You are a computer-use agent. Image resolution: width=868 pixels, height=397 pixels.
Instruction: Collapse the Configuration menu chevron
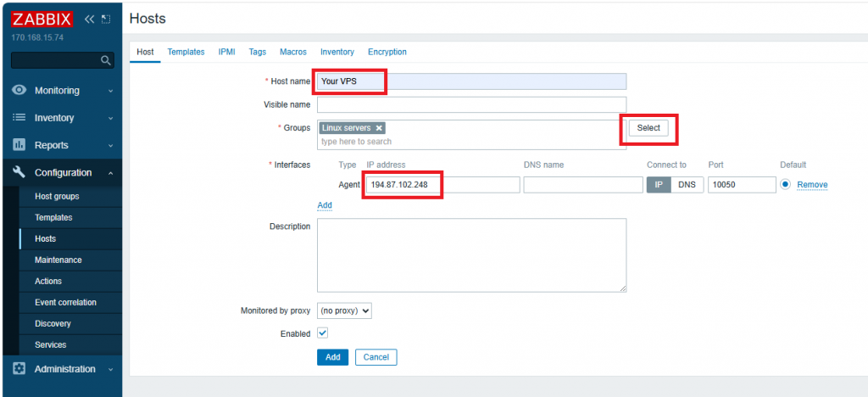111,173
